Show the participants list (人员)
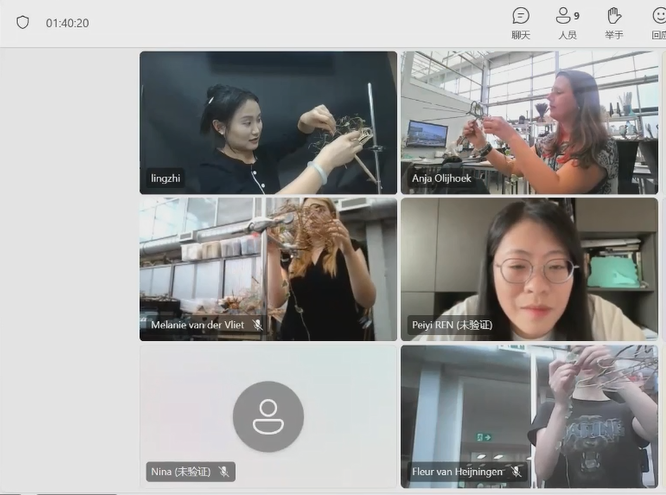The height and width of the screenshot is (495, 666). [x=564, y=16]
